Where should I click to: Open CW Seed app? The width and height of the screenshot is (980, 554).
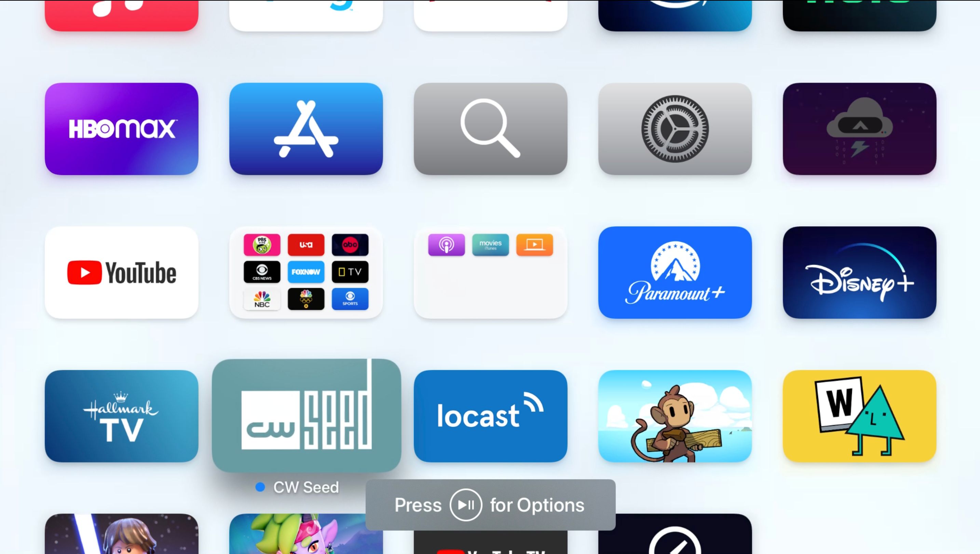[x=305, y=414]
